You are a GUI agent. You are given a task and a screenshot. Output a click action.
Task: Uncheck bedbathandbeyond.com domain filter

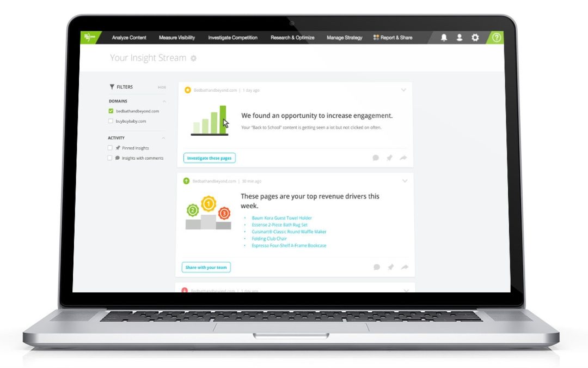tap(111, 111)
